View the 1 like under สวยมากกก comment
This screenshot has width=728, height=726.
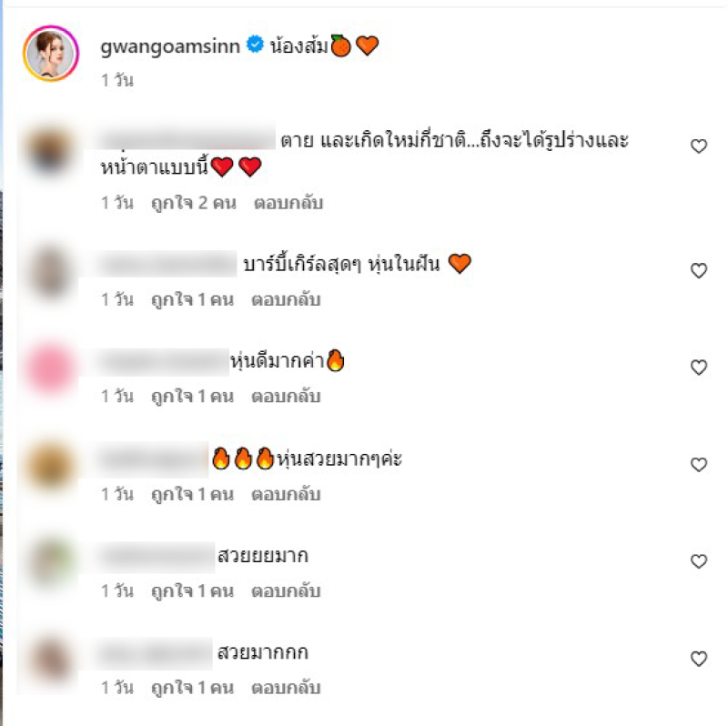(192, 688)
